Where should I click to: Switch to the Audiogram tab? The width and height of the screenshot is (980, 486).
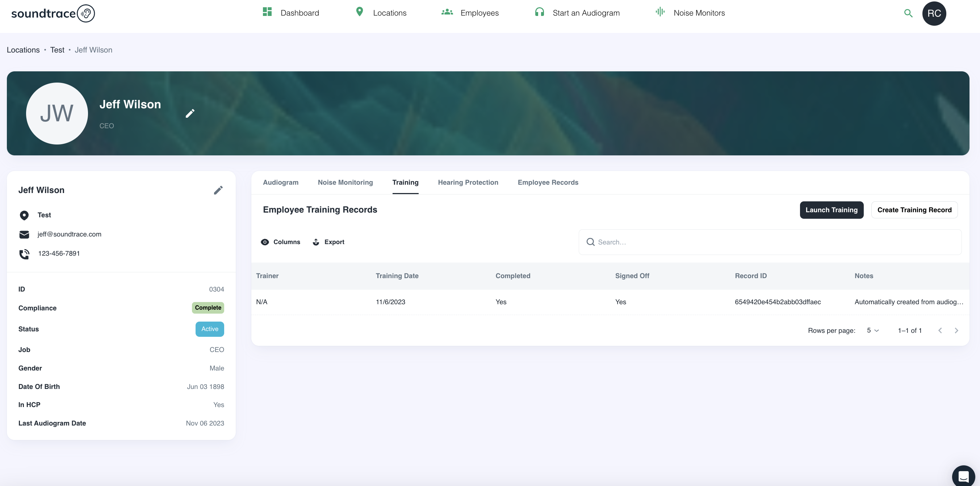click(280, 183)
